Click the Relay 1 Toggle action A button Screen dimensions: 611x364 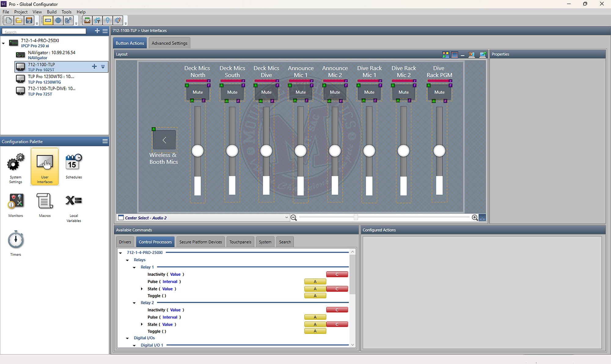click(x=315, y=296)
